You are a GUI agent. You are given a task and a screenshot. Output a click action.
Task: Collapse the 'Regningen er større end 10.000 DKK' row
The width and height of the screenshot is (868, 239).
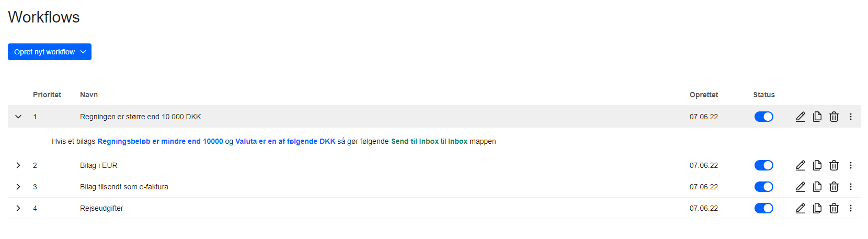(18, 117)
